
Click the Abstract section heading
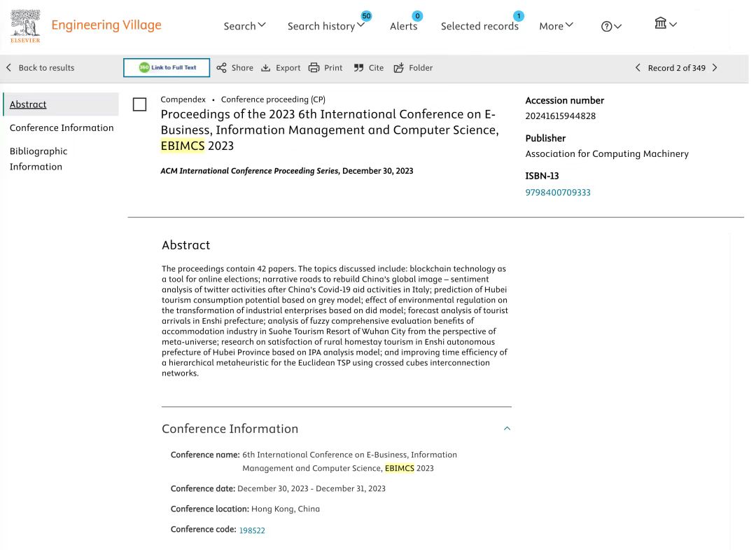[186, 245]
